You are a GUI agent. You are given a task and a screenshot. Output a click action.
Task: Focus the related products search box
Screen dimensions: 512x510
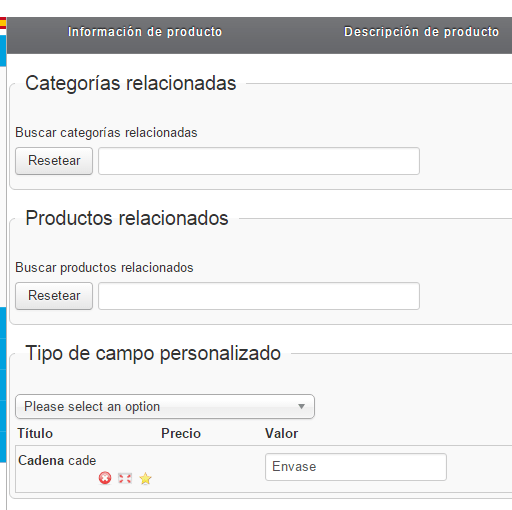[259, 296]
